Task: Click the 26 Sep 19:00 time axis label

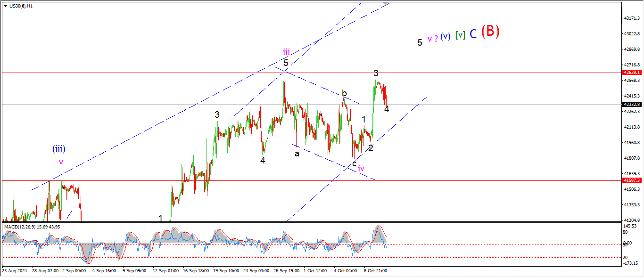Action: tap(286, 271)
